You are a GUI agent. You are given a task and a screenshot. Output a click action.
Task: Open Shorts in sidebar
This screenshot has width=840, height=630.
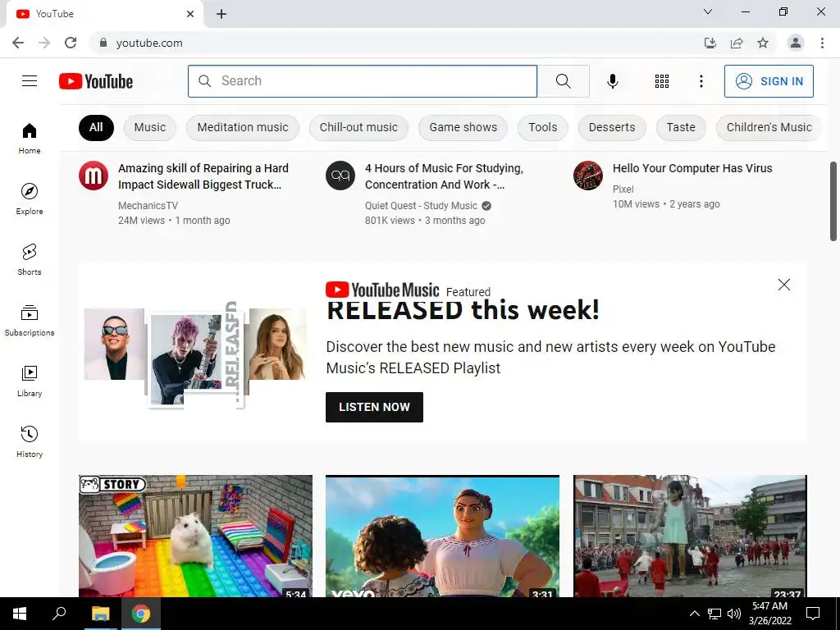[30, 259]
